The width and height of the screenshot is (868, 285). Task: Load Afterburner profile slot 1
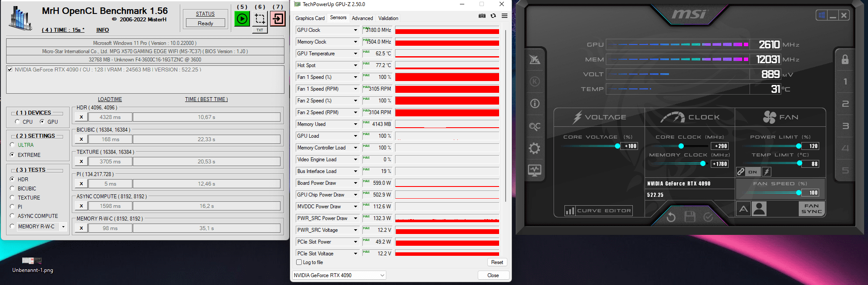[845, 81]
